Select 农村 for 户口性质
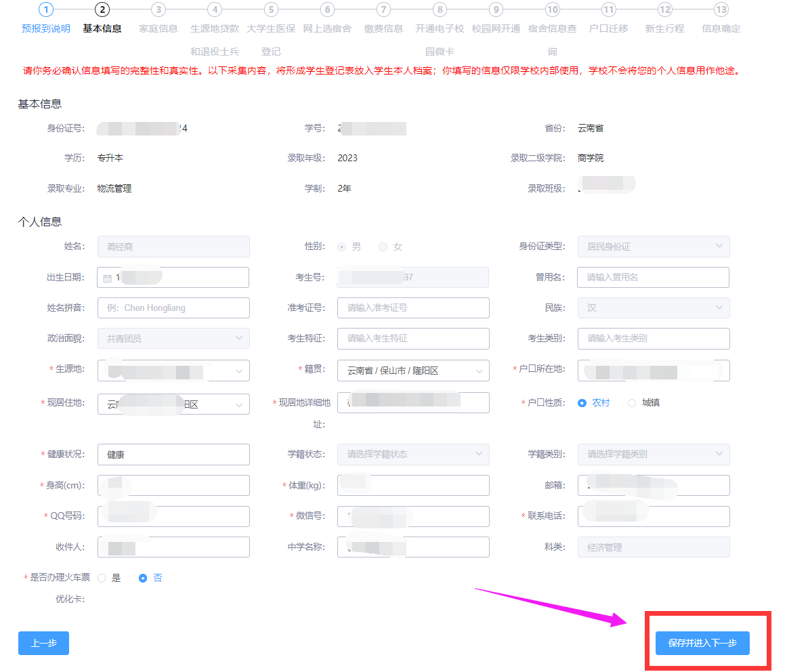808x672 pixels. point(582,403)
